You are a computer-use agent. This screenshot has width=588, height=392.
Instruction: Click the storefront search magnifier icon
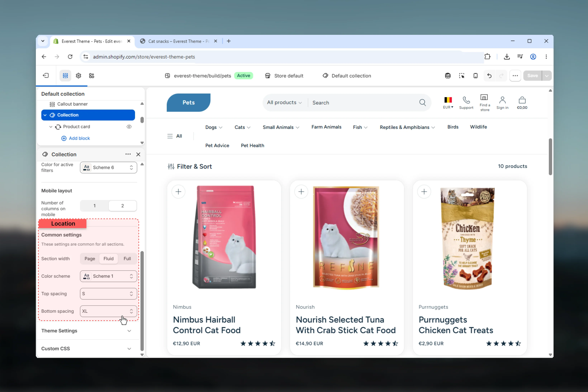click(422, 103)
